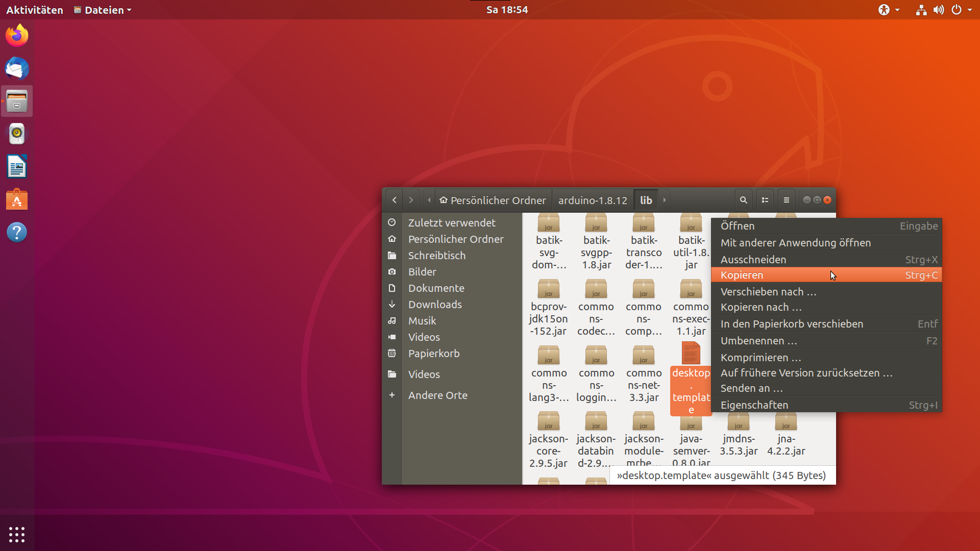Choose Ausschneiden in context menu
Screen dimensions: 980x551
(x=826, y=260)
